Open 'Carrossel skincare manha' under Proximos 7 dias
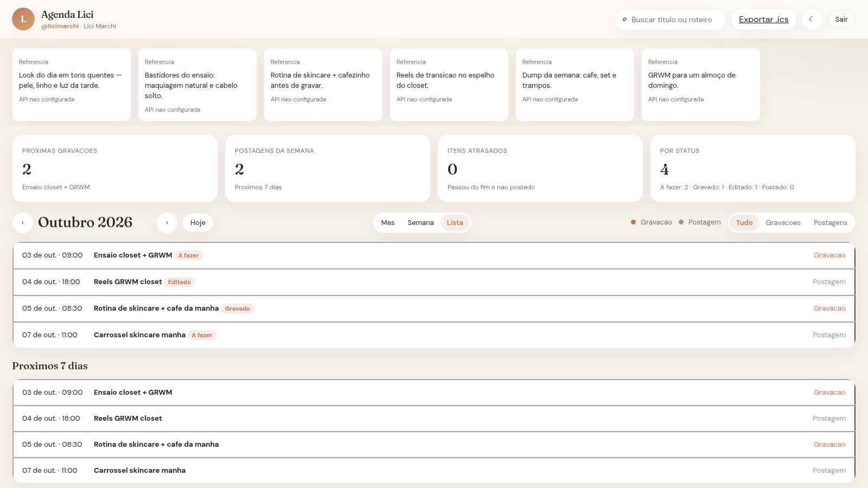Viewport: 868px width, 488px height. 434,471
